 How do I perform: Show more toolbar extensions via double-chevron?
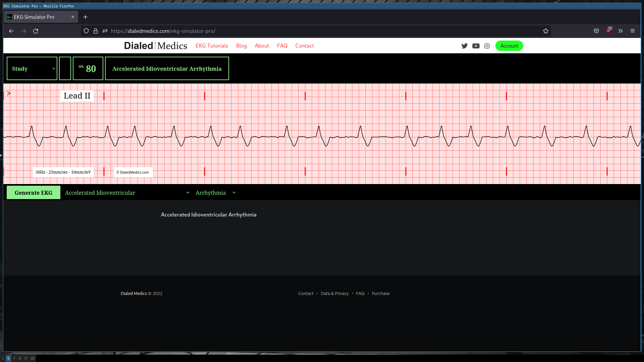620,31
